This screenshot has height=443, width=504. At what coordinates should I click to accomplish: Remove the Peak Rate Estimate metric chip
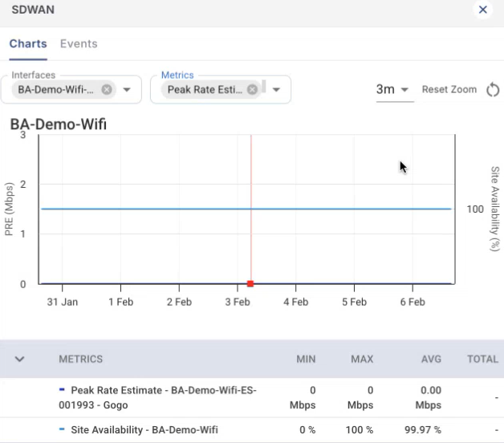click(252, 89)
